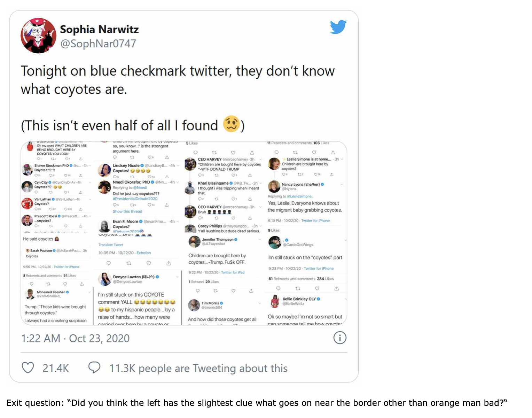The width and height of the screenshot is (532, 418).
Task: Click the 21.4K likes count
Action: 56,368
